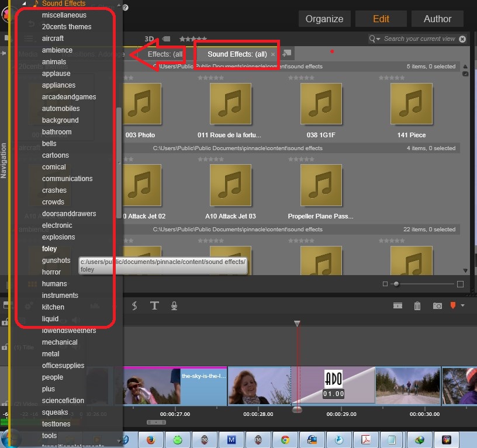Take a snapshot with camera icon
The height and width of the screenshot is (448, 477).
coord(437,305)
